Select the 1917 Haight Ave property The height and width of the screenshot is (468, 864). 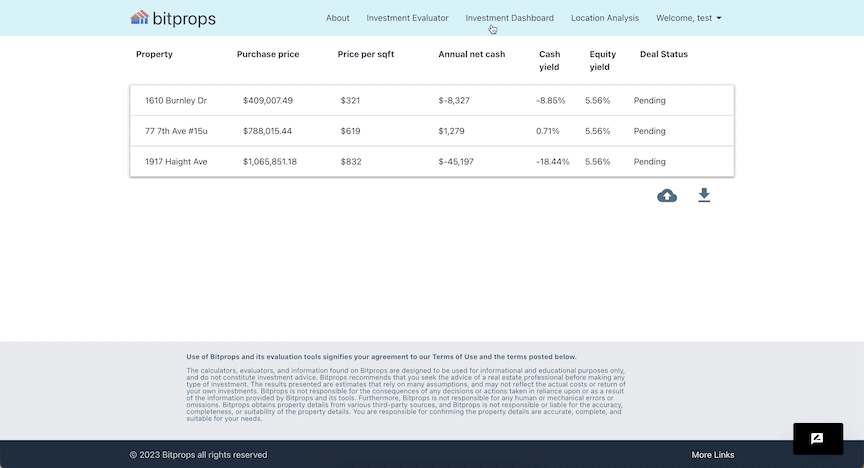tap(176, 162)
